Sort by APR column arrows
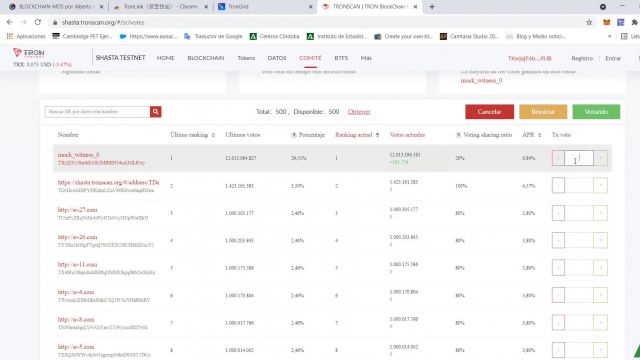 pos(540,135)
